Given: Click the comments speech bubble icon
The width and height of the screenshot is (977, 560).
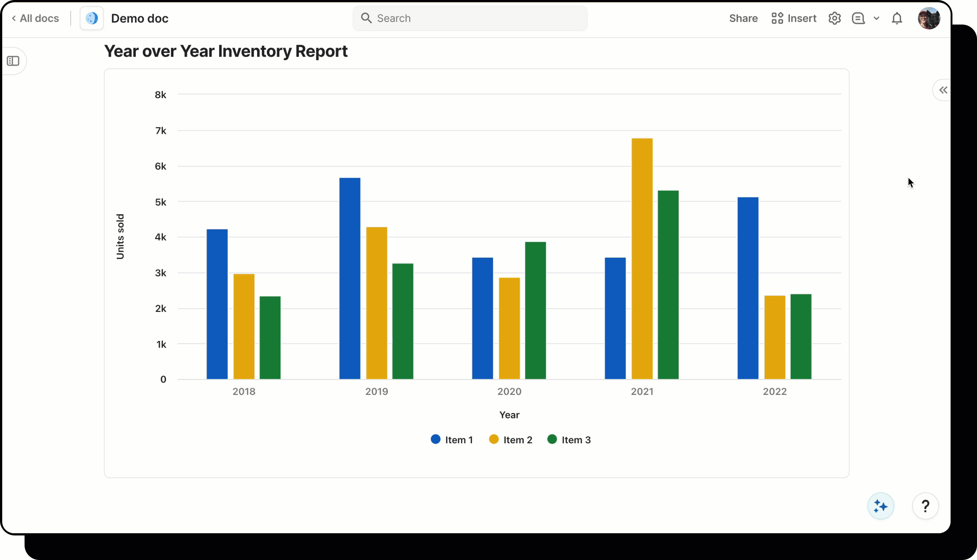Looking at the screenshot, I should (x=858, y=18).
